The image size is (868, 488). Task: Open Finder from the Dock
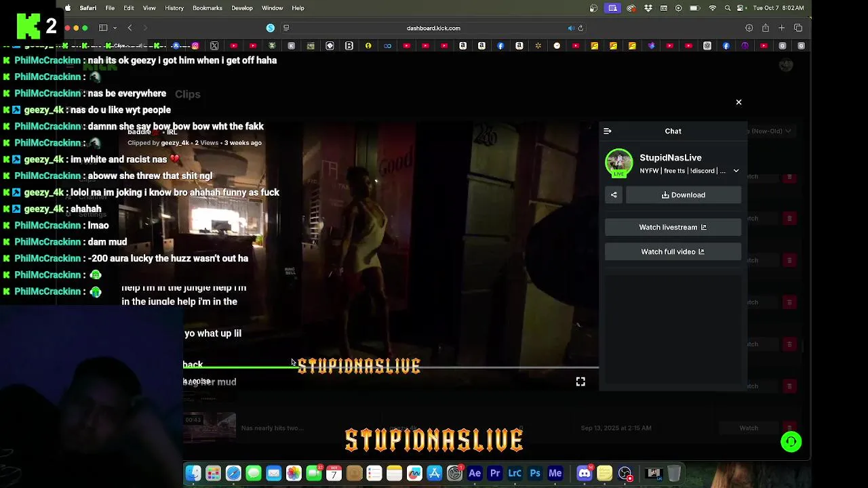[193, 473]
